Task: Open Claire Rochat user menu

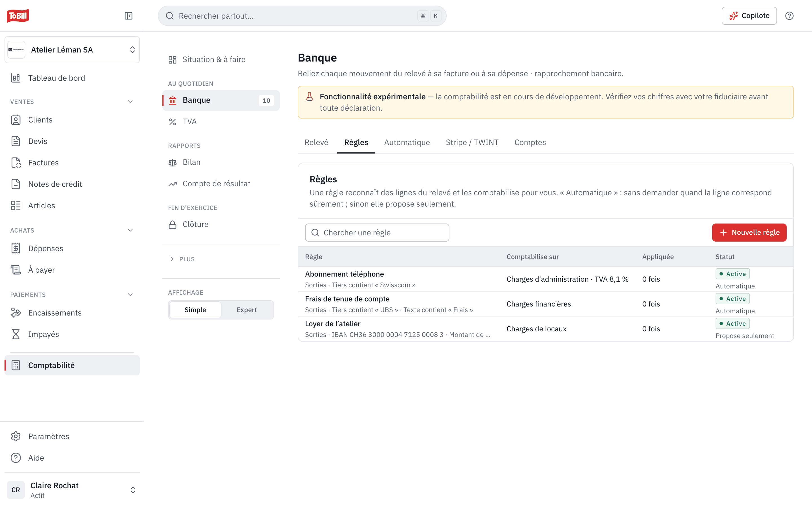Action: pos(72,490)
